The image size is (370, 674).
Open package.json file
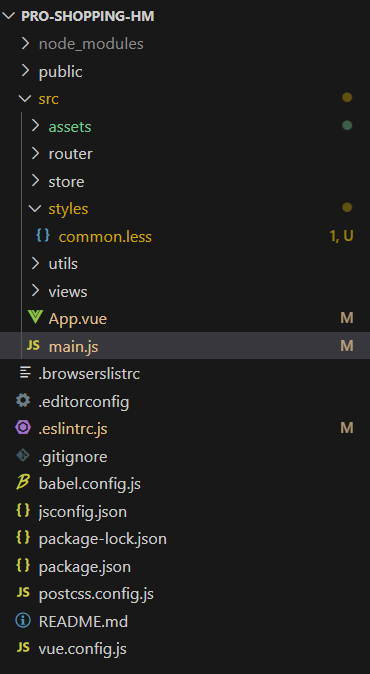(185, 567)
